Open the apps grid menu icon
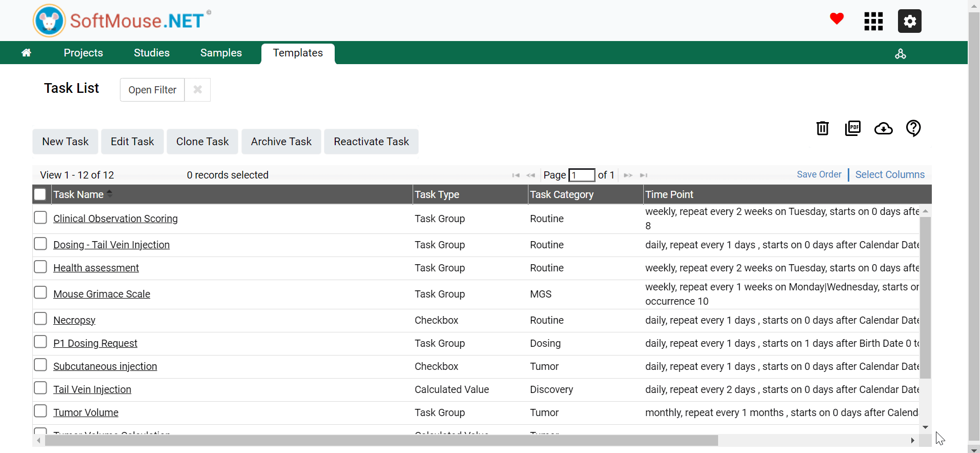 pos(873,21)
